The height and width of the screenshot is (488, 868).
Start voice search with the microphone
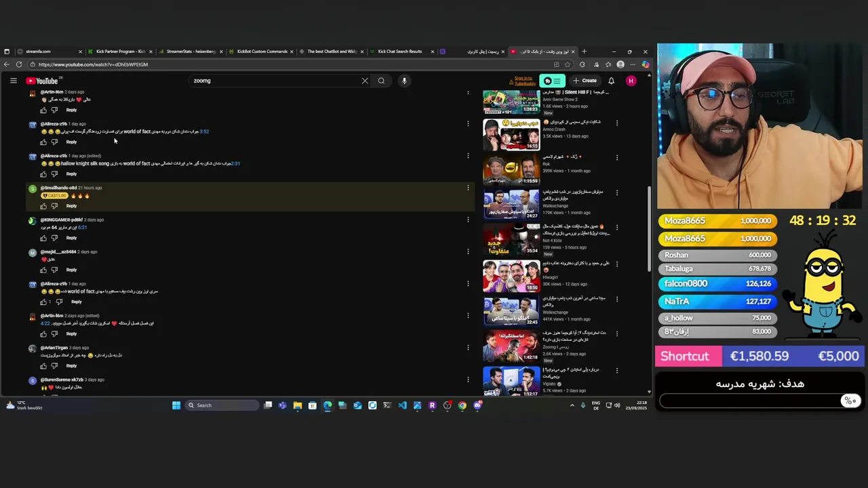(404, 81)
